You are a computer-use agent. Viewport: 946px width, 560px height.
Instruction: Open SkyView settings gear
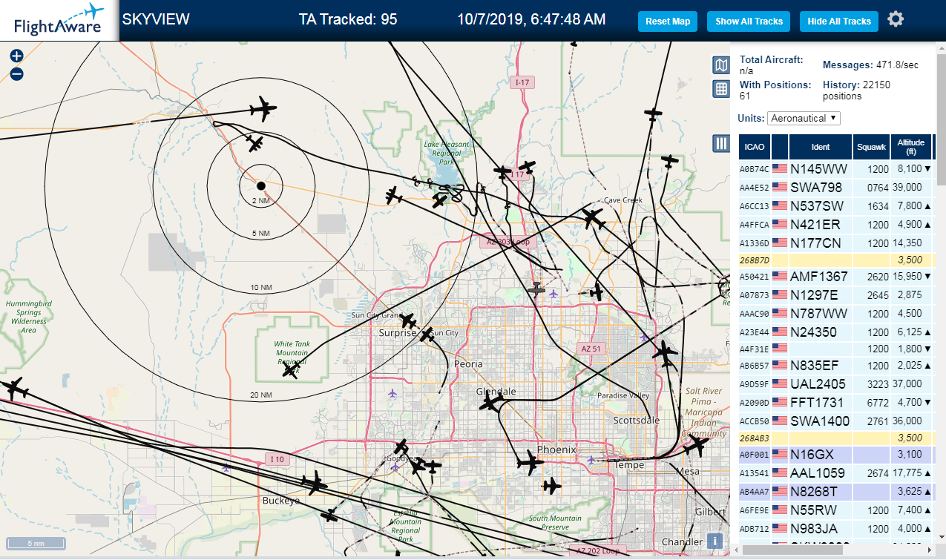click(896, 19)
